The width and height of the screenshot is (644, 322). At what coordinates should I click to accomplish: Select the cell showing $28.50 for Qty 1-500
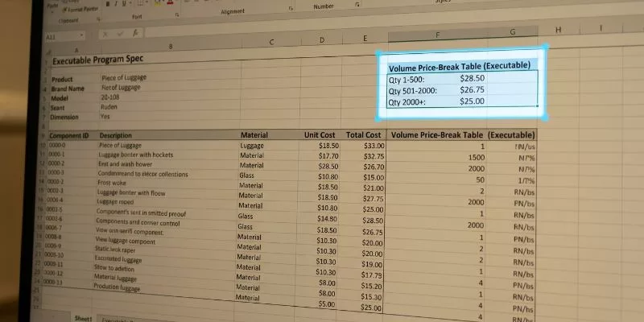(472, 78)
